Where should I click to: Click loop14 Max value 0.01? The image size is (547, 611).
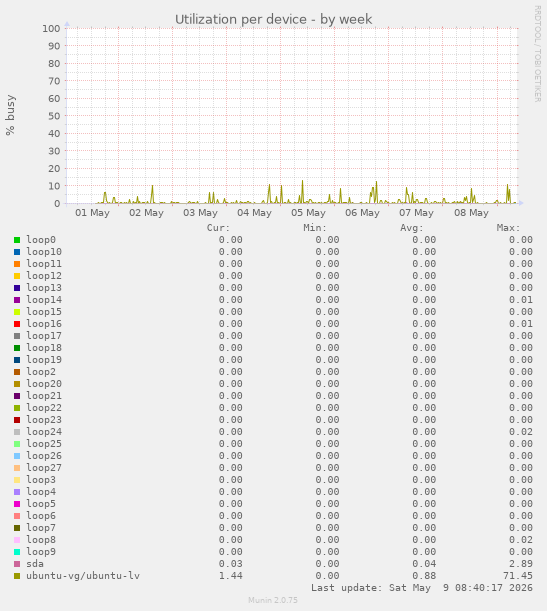521,300
